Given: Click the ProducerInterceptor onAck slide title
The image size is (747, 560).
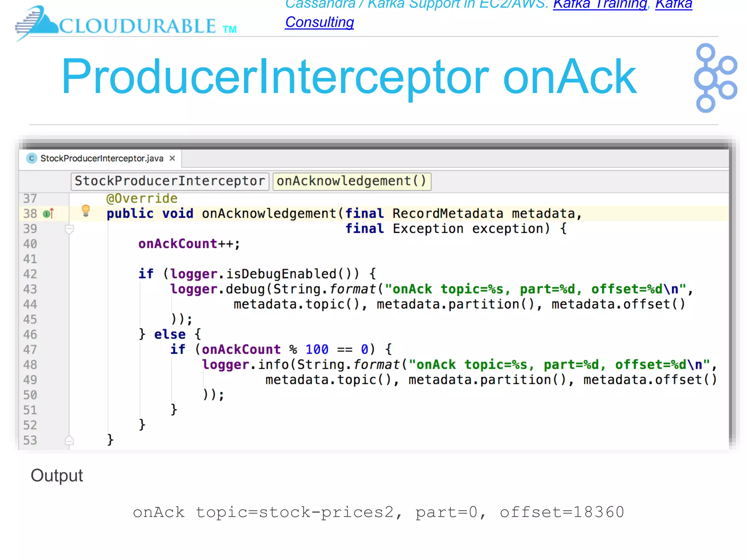Looking at the screenshot, I should [348, 77].
